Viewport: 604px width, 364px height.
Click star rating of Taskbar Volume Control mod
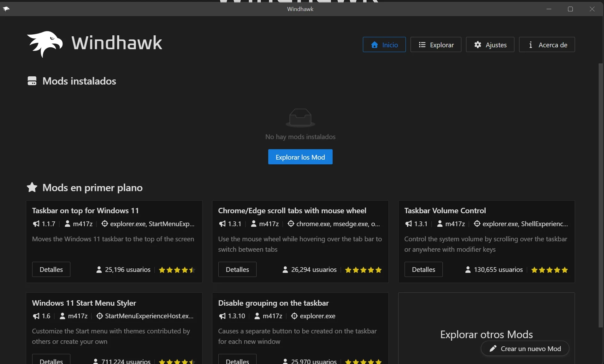549,270
